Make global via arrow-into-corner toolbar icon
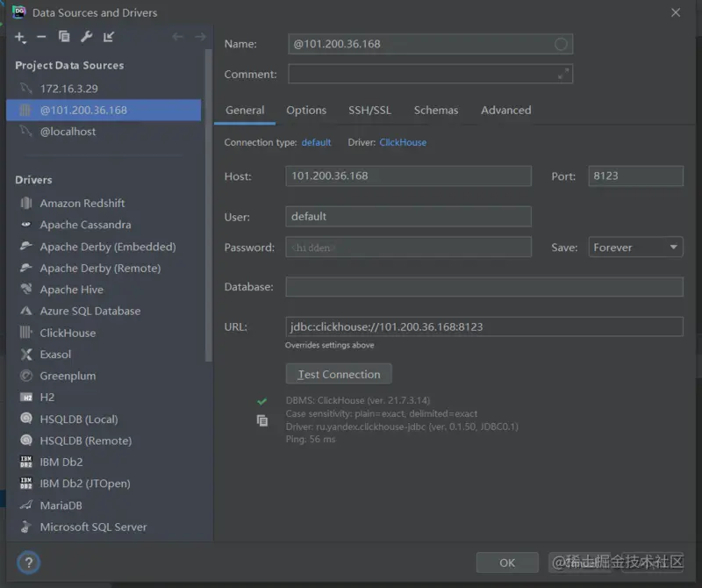The image size is (702, 588). tap(109, 36)
